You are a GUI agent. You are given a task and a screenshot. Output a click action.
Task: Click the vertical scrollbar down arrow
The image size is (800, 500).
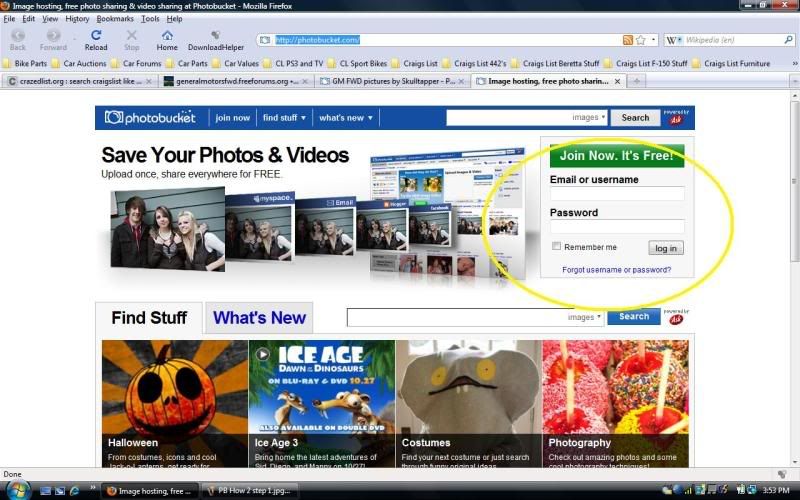795,462
